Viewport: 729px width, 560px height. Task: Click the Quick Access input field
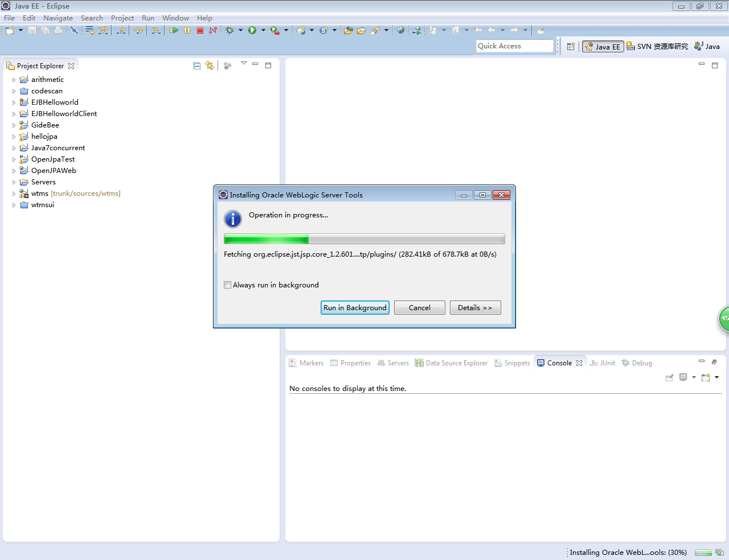point(515,46)
